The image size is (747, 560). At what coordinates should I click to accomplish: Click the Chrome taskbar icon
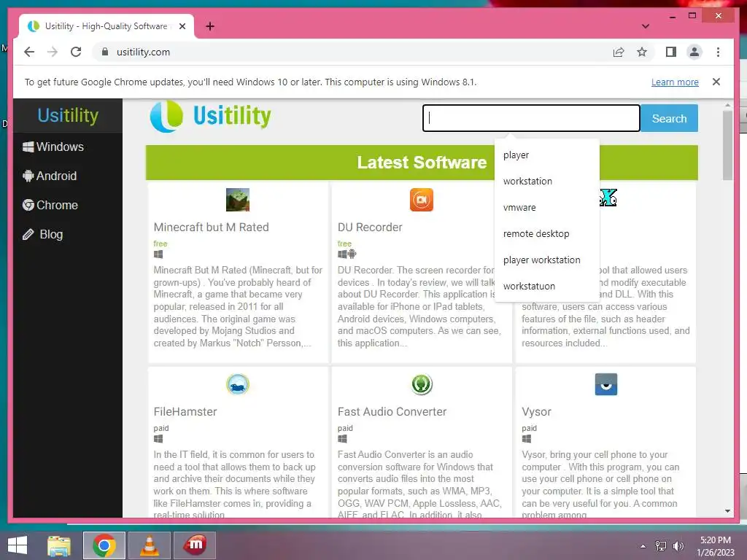pyautogui.click(x=104, y=545)
